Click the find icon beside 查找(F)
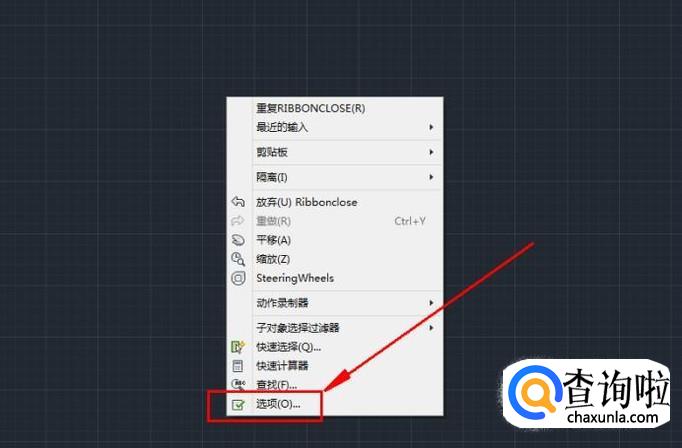Screen dimensions: 682x448 238,384
